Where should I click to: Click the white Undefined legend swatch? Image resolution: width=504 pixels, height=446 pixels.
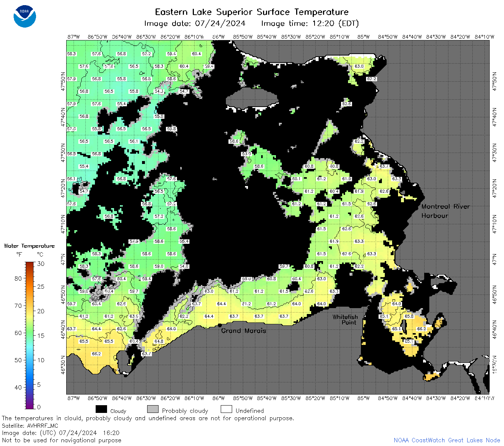pos(226,409)
